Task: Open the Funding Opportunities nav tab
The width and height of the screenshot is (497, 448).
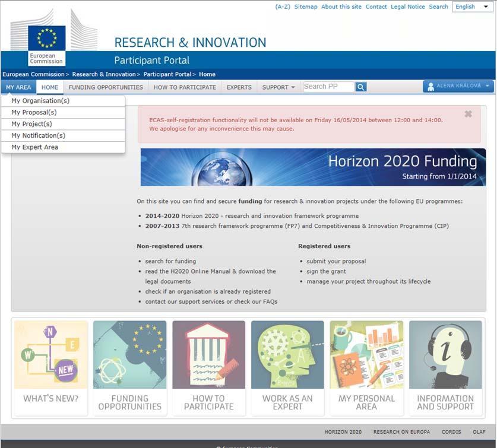Action: coord(106,87)
